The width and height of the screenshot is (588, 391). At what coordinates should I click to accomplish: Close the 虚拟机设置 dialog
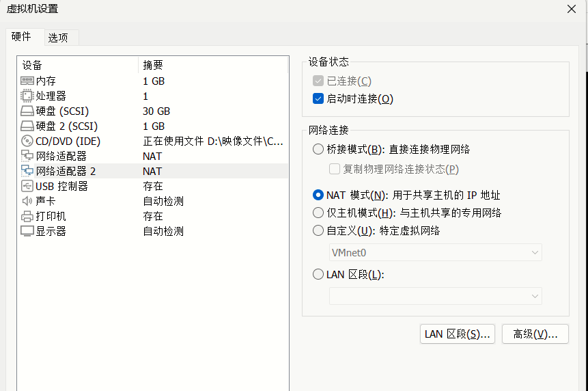[572, 9]
